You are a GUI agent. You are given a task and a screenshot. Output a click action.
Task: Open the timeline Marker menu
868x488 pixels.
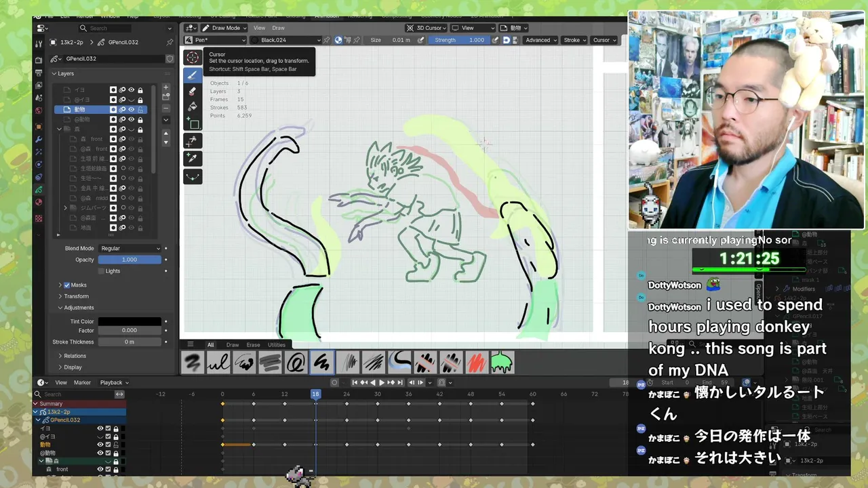(x=82, y=383)
